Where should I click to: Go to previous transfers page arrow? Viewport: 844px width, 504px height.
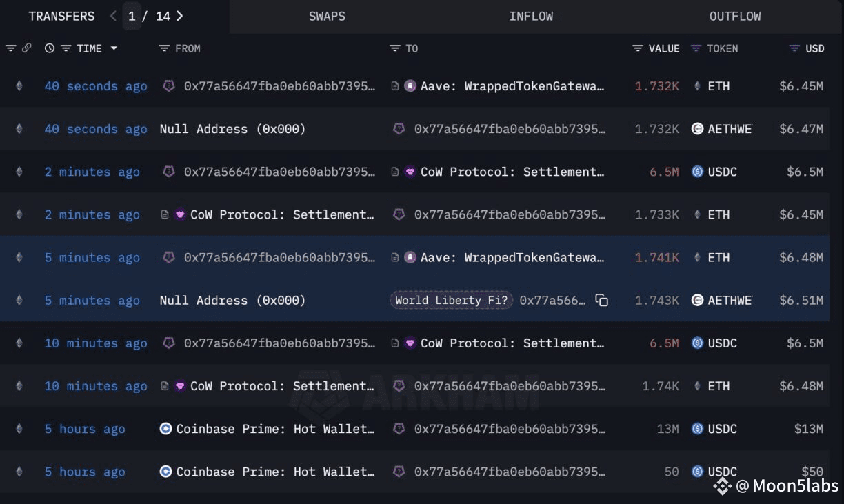click(114, 16)
